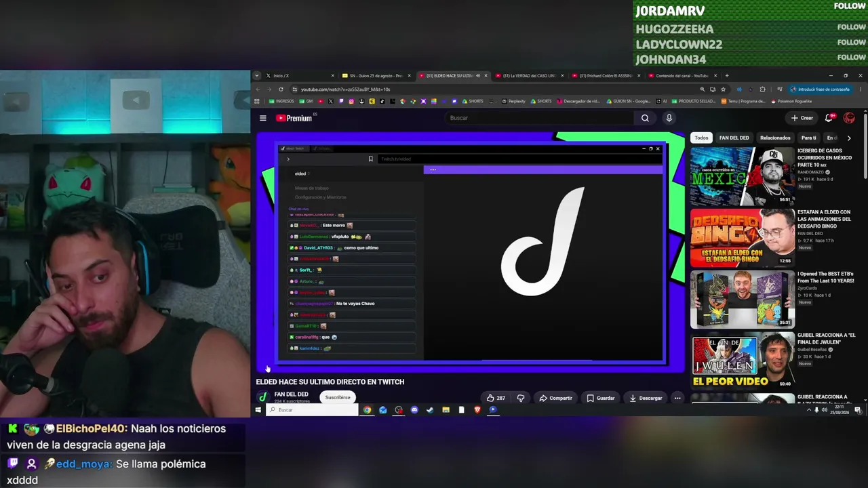Open FAN DEL DED channel name link

(291, 394)
